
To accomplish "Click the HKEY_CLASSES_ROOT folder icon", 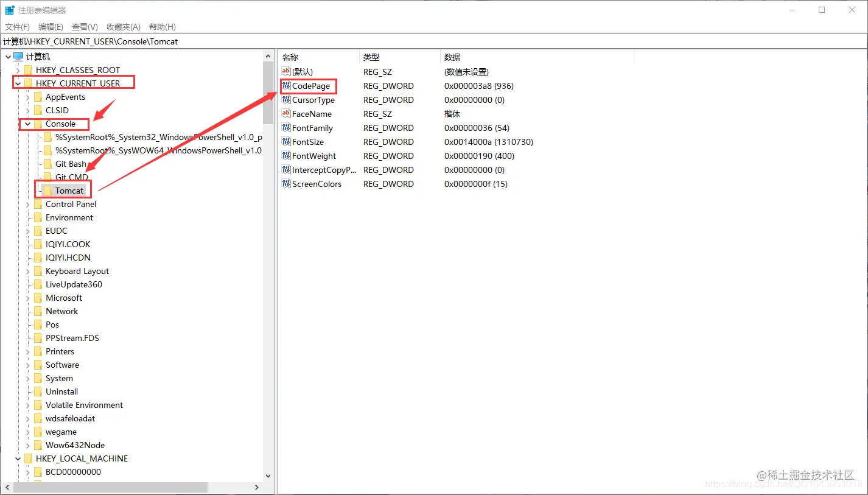I will tap(28, 70).
